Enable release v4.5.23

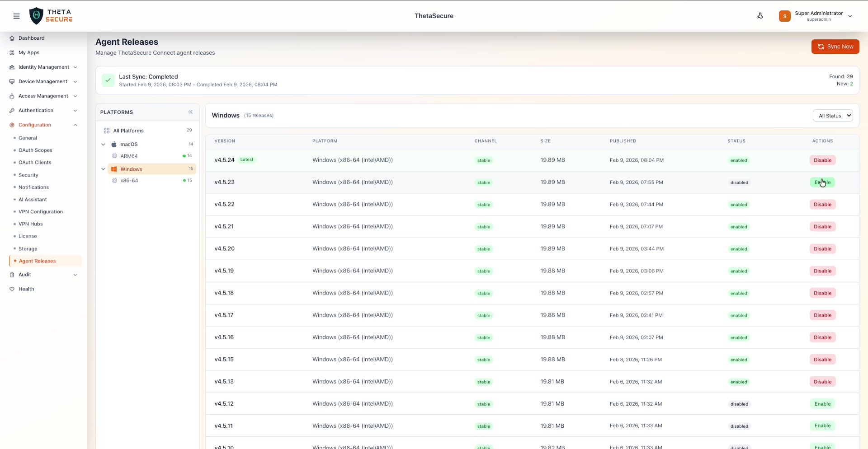tap(822, 182)
